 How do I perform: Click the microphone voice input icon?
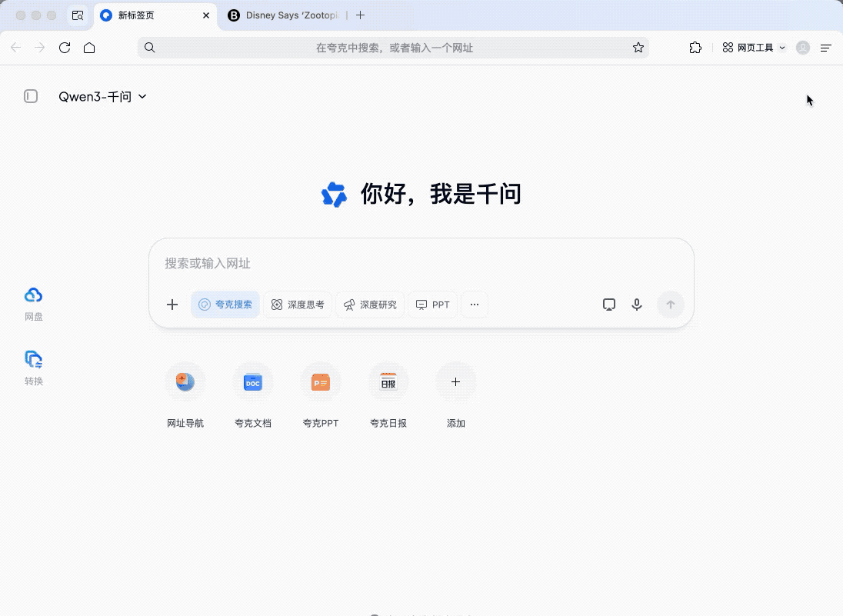click(637, 305)
